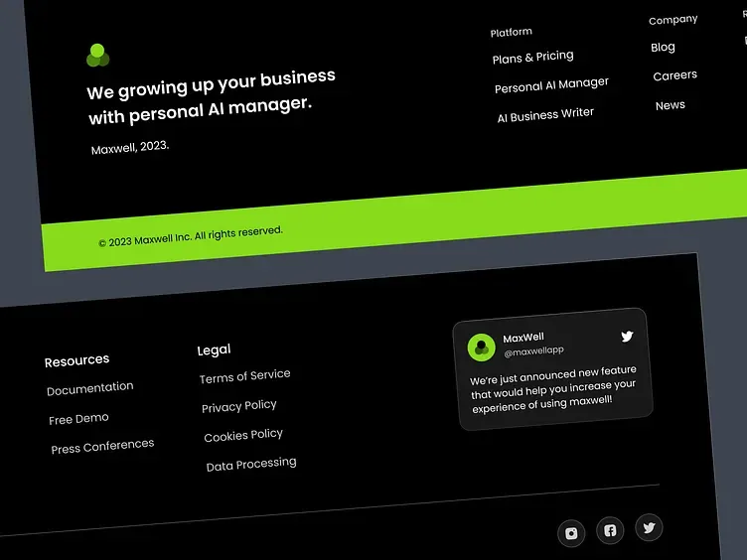
Task: Click the '© 2023 Maxwell Inc. All rights reserved.' text
Action: pos(191,236)
